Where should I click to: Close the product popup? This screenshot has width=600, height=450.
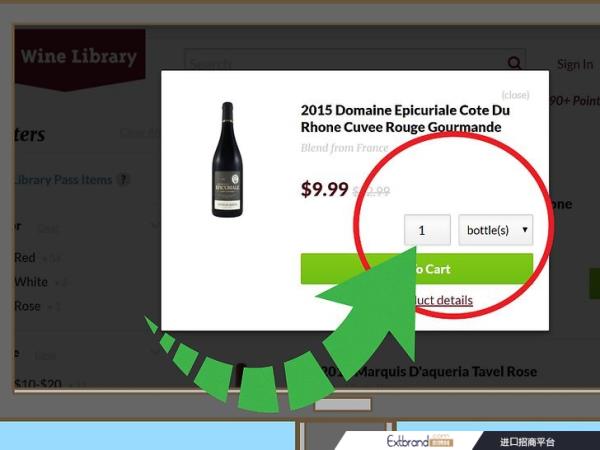click(515, 95)
